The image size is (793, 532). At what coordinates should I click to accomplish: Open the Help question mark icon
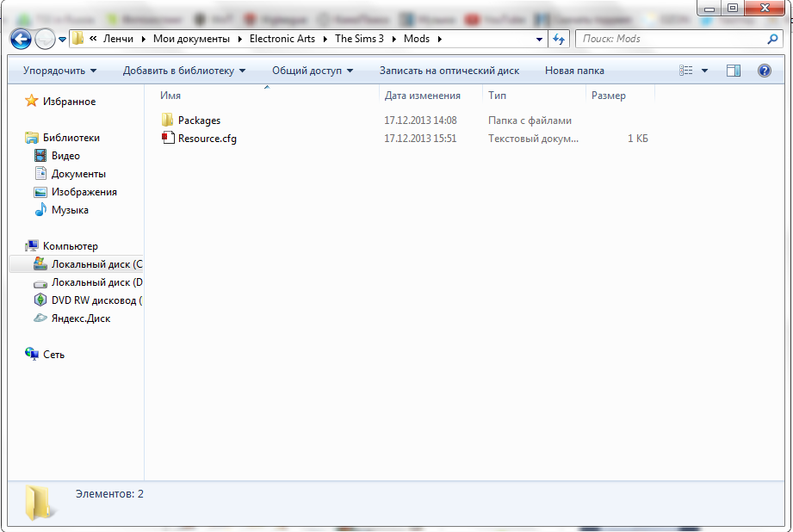(764, 71)
